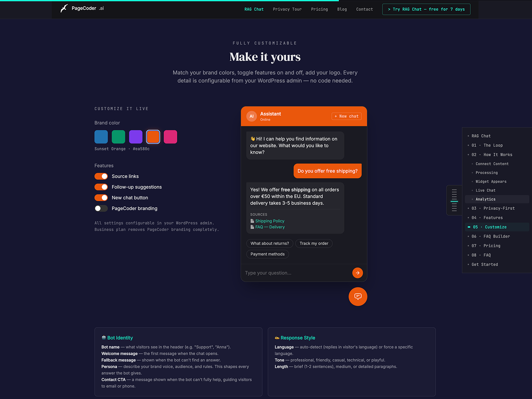The height and width of the screenshot is (399, 532).
Task: Click the Bot Identity card heading
Action: [117, 338]
